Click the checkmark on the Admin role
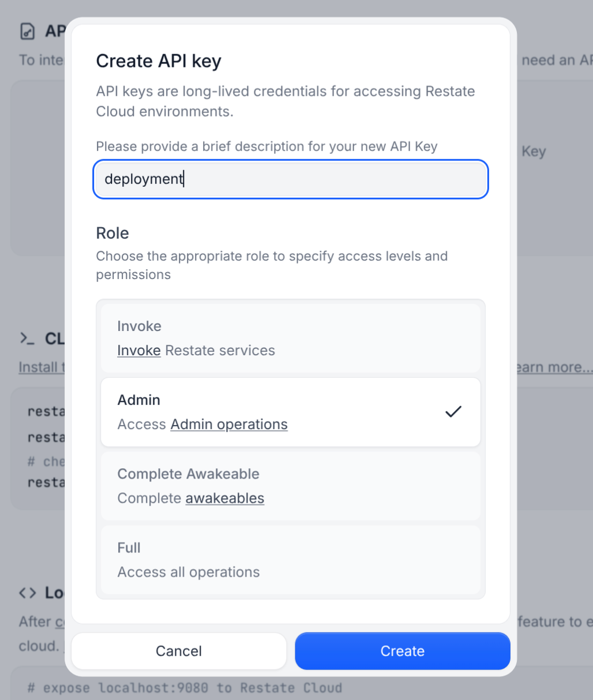The image size is (593, 700). 453,412
